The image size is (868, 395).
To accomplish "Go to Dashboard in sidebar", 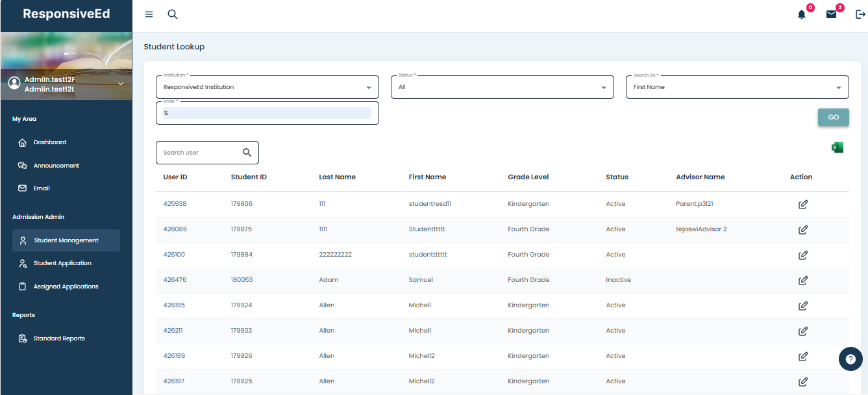I will point(50,142).
